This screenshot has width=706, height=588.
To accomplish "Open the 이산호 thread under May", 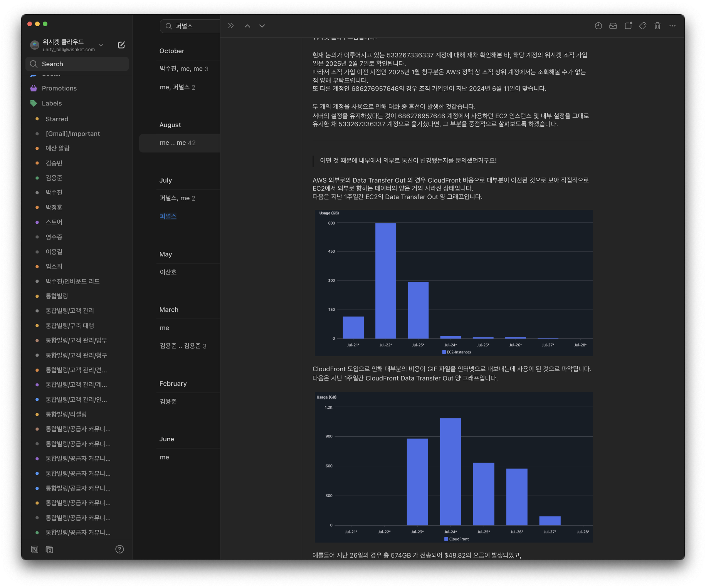I will (168, 272).
